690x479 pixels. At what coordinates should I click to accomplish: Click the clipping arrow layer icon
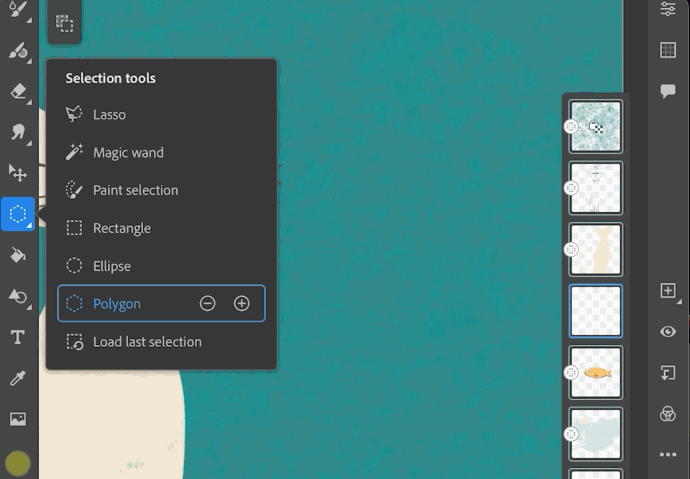pos(668,373)
